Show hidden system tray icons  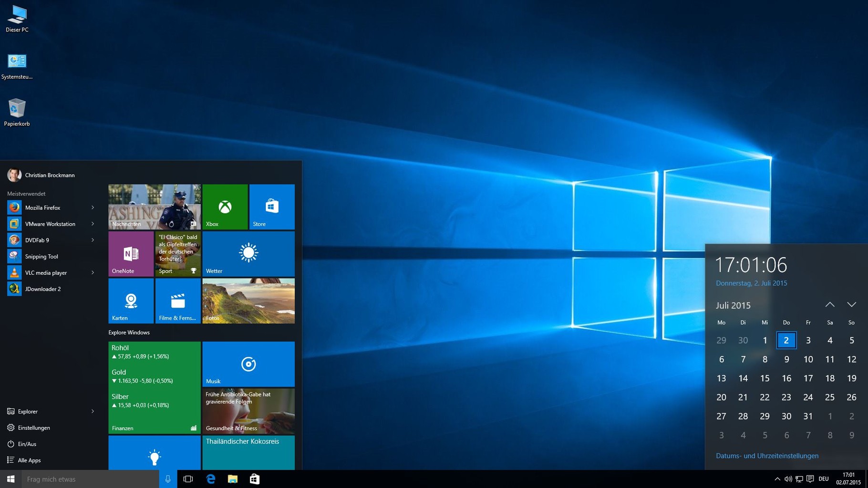click(777, 479)
